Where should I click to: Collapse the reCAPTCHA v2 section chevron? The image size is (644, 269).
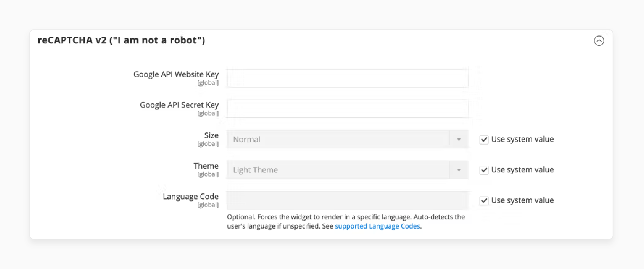click(599, 41)
